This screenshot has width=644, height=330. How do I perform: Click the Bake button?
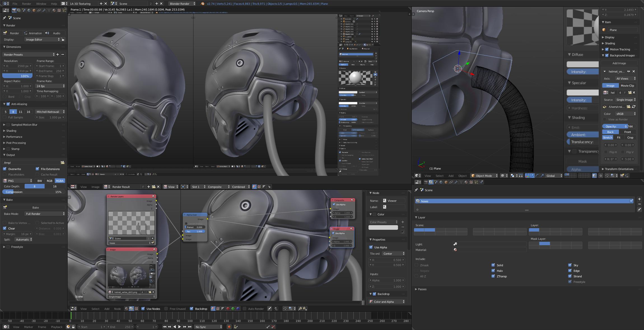[x=34, y=207]
